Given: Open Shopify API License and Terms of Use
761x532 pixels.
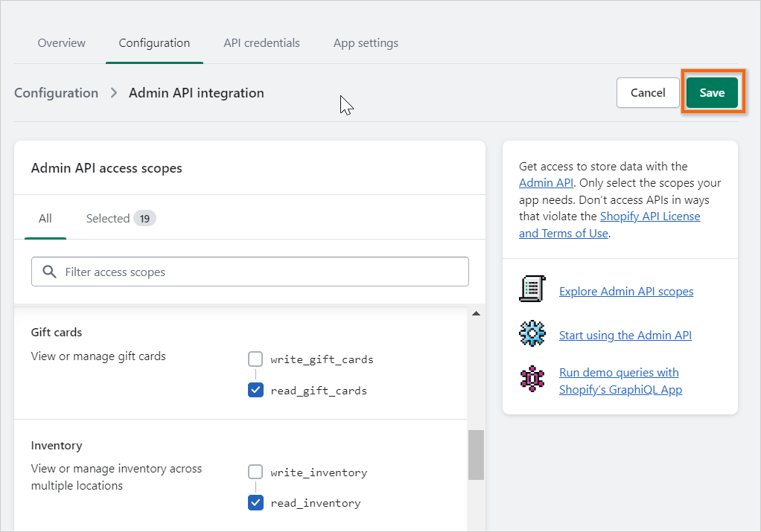Looking at the screenshot, I should click(610, 225).
